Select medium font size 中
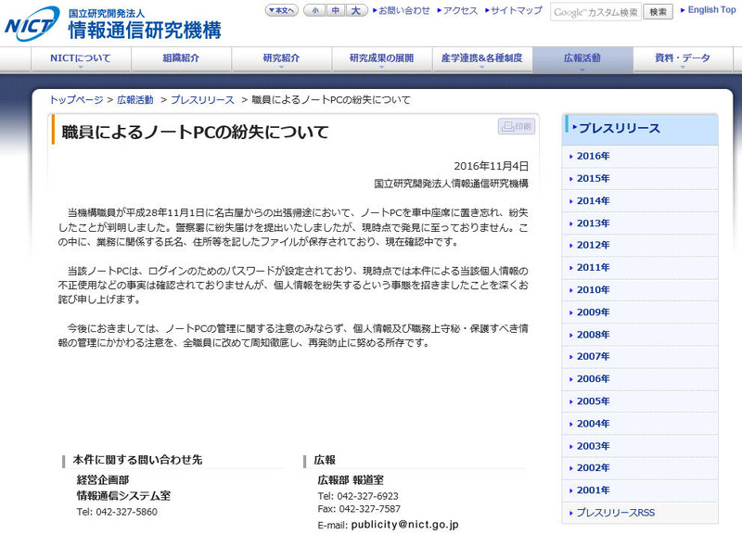742x560 pixels. click(335, 11)
